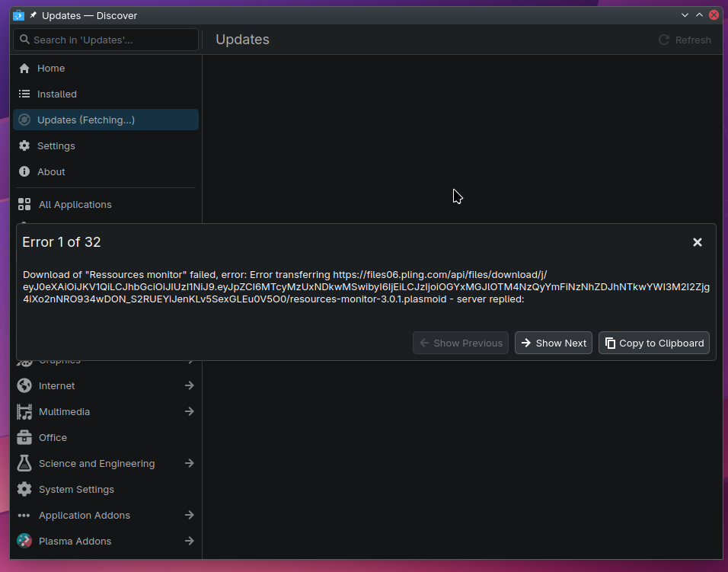The width and height of the screenshot is (728, 572).
Task: Show the next error
Action: [554, 343]
